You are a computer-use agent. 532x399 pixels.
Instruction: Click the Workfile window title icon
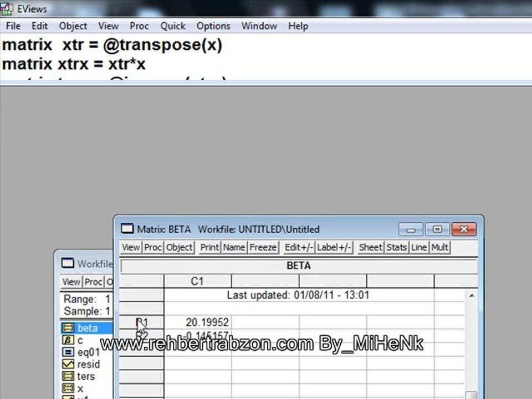point(68,263)
